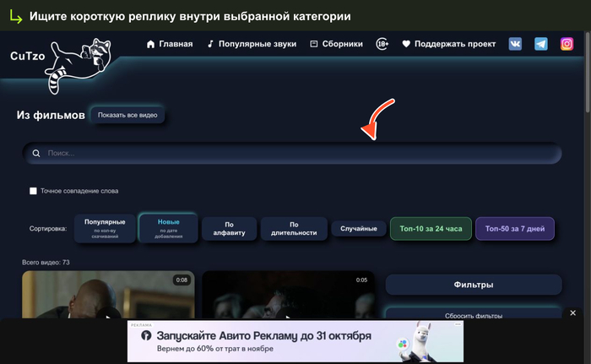
Task: Click Показать все видео button
Action: (127, 115)
